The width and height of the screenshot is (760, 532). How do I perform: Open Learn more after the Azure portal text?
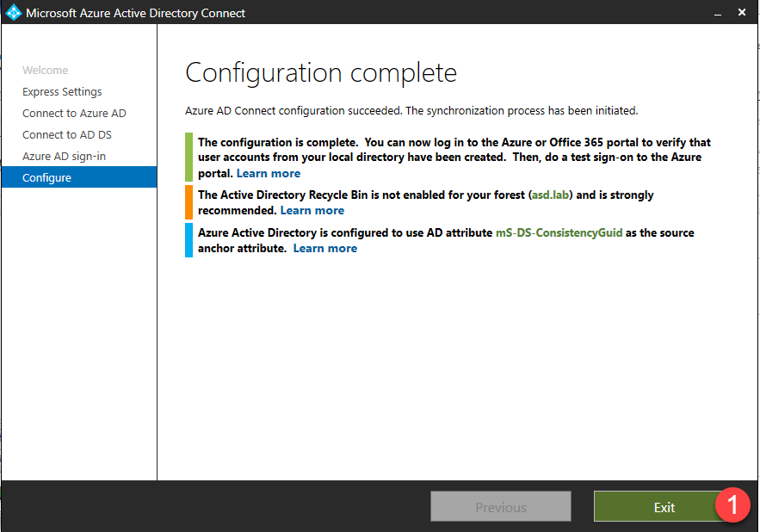(x=269, y=173)
